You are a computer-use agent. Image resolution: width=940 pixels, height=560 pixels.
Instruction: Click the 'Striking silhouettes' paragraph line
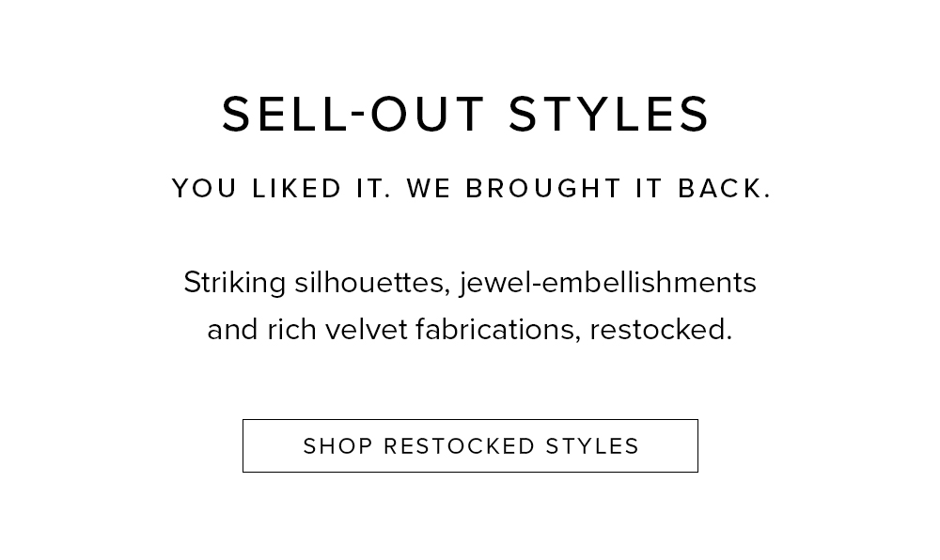point(470,283)
